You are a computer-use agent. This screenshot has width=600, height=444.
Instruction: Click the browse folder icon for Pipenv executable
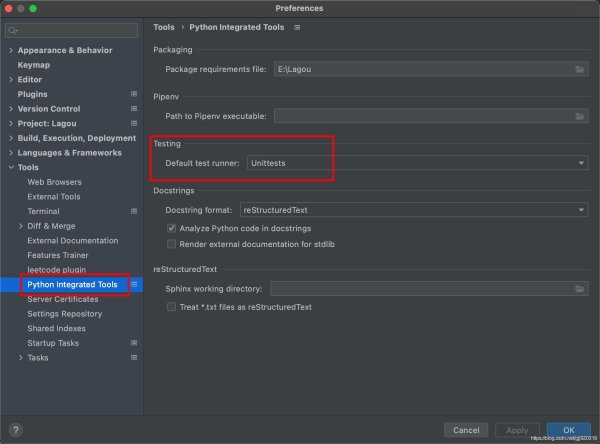click(580, 116)
